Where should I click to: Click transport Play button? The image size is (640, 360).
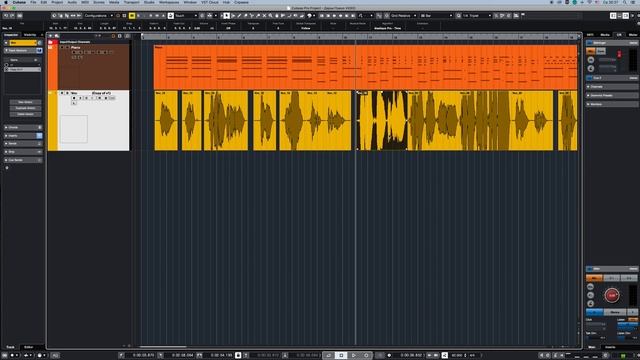pyautogui.click(x=353, y=355)
